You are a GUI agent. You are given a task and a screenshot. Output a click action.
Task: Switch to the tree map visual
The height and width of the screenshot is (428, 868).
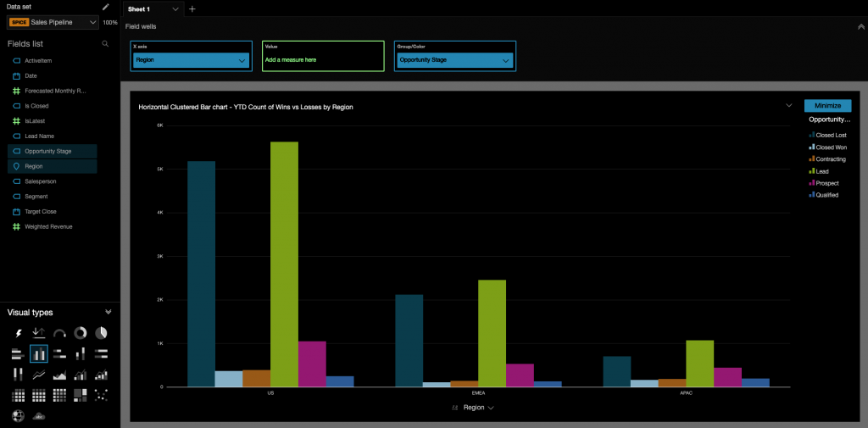click(81, 395)
